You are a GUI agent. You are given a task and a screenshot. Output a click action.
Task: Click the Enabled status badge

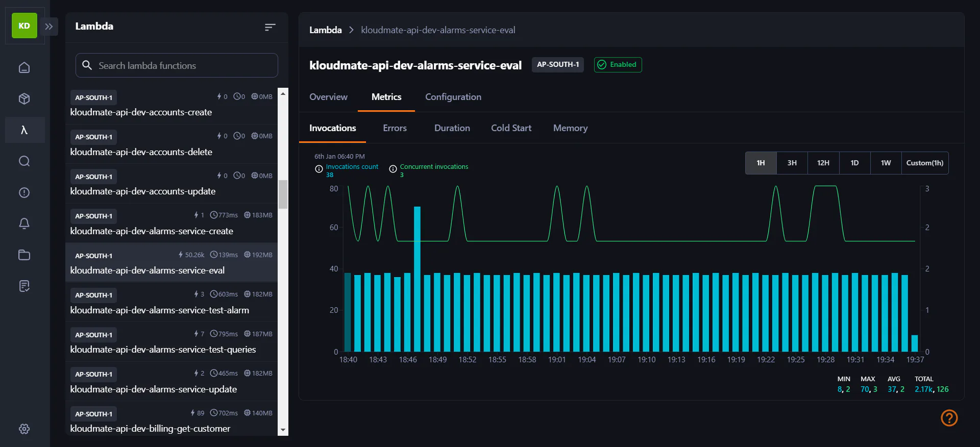pos(618,65)
